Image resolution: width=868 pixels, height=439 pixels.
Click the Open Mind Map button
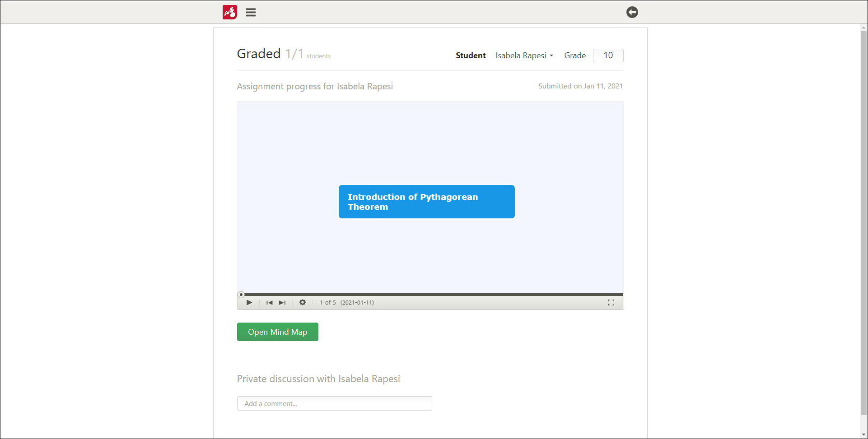278,332
